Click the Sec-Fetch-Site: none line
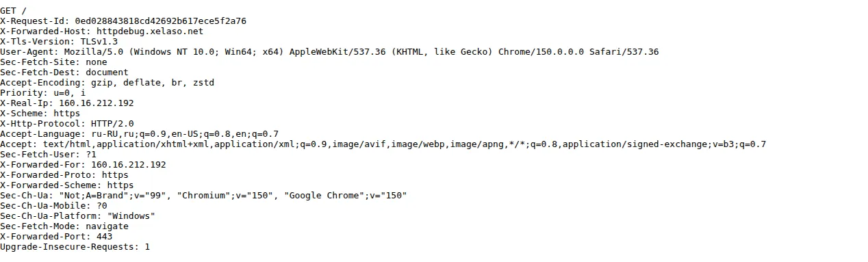868x262 pixels. [53, 62]
